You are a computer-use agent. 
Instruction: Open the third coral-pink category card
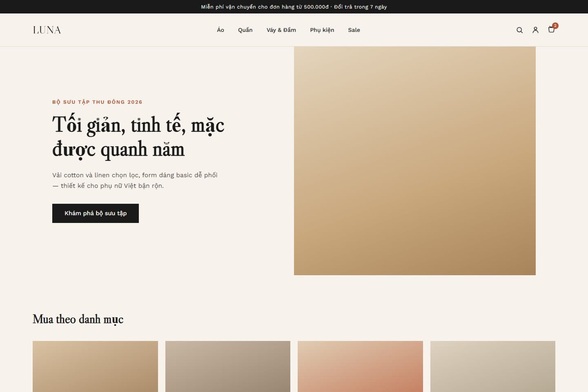pos(360,366)
